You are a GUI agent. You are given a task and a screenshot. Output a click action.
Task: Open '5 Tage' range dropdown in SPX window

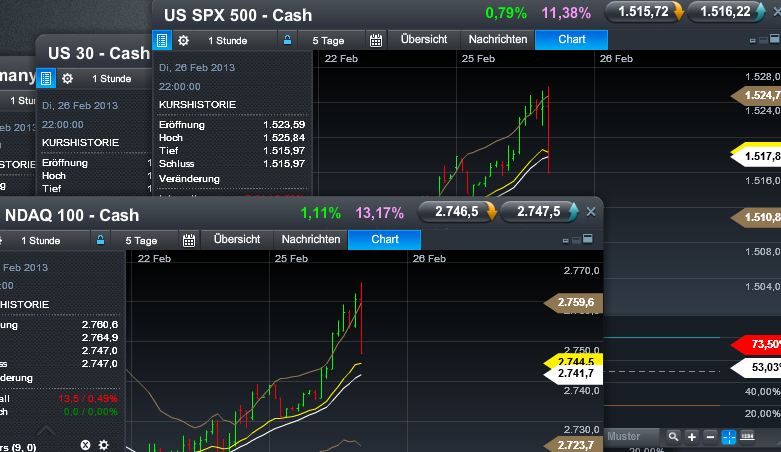click(x=328, y=40)
